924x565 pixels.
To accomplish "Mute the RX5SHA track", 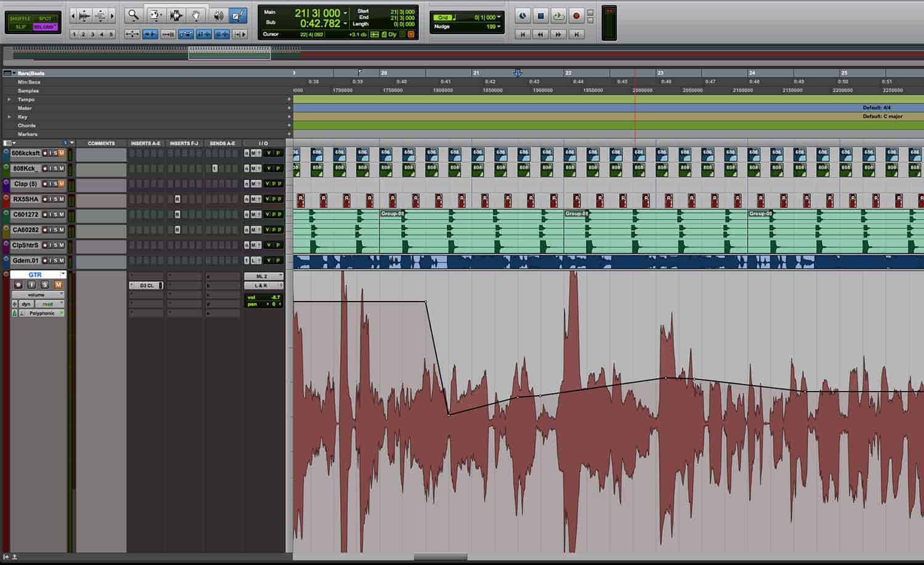I will [x=61, y=199].
